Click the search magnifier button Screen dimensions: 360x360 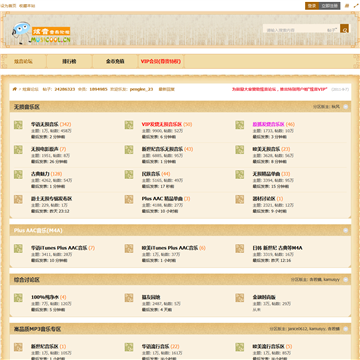pyautogui.click(x=344, y=29)
